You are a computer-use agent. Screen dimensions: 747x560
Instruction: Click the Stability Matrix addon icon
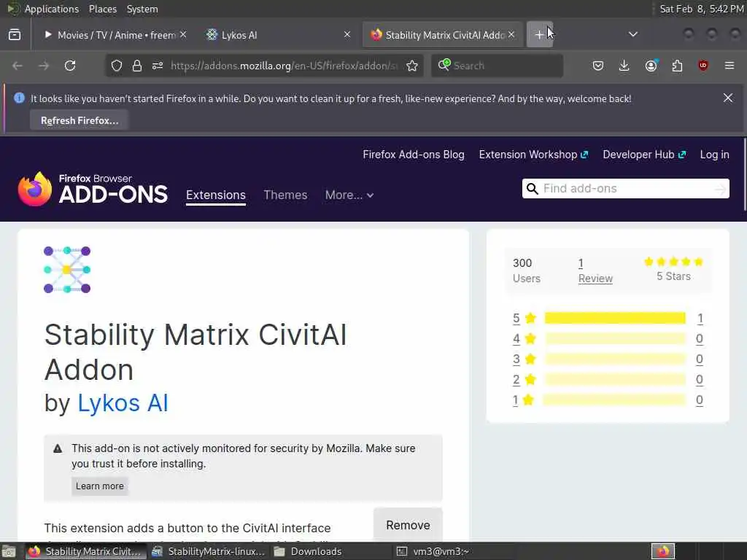67,270
